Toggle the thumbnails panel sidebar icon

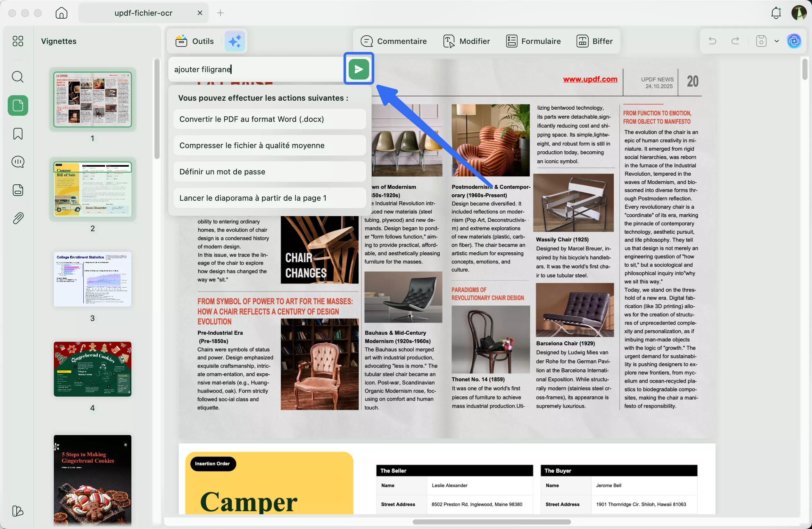pyautogui.click(x=18, y=105)
